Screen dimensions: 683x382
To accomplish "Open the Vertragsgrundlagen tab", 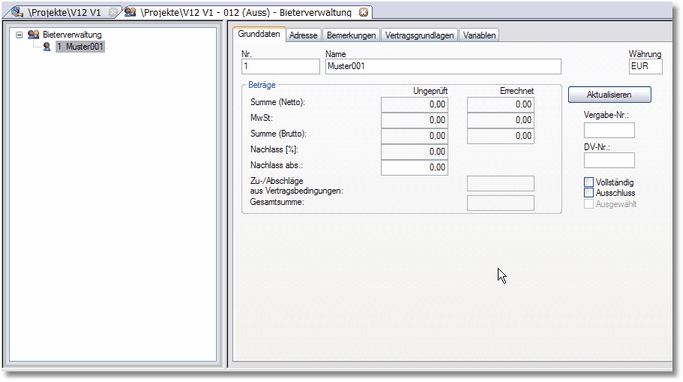I will pos(419,35).
